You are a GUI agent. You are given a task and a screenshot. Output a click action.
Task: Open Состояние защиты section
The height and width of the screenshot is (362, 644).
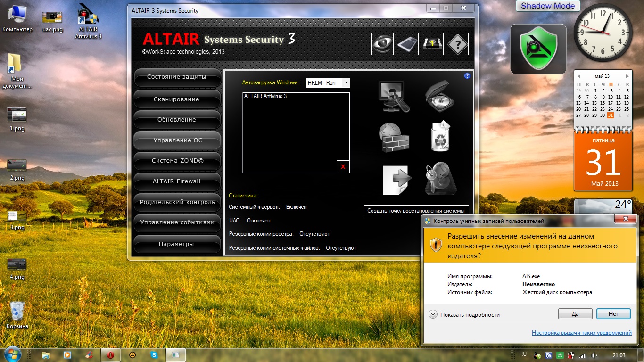(x=177, y=77)
